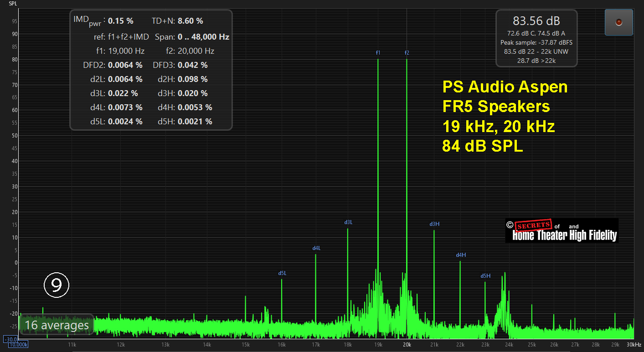The image size is (644, 352).
Task: Click the Peak sample -37.87 dBFS value
Action: pos(536,42)
